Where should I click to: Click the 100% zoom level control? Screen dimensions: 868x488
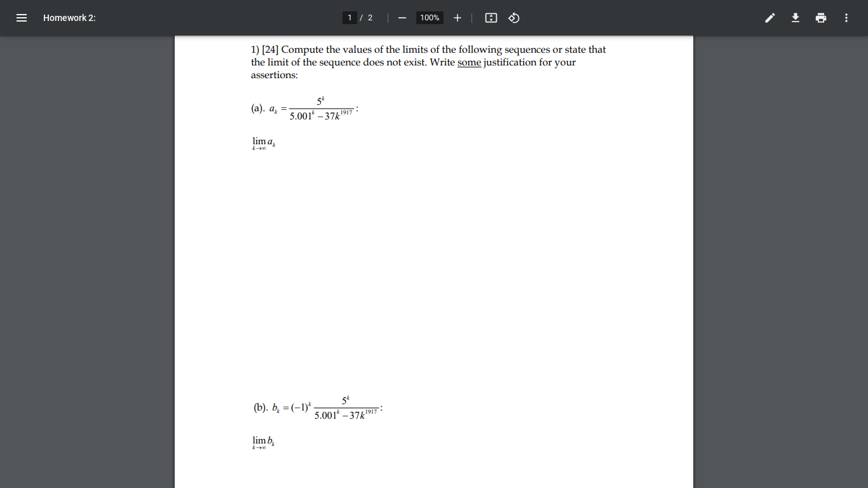coord(429,18)
